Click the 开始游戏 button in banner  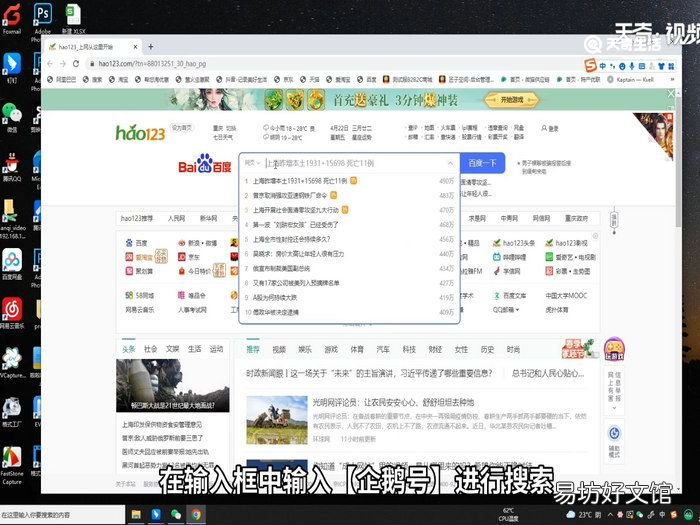[x=512, y=100]
